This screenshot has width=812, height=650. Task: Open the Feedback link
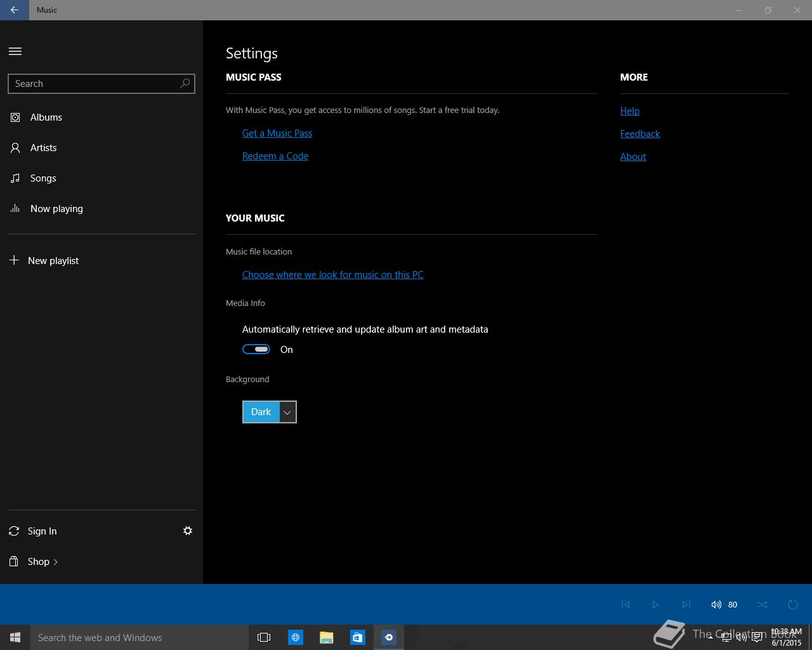tap(640, 134)
